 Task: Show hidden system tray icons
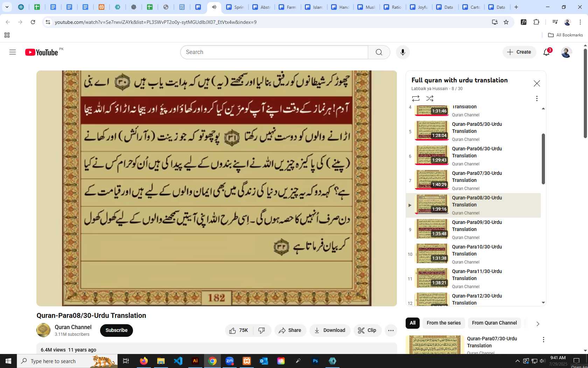[x=517, y=361]
